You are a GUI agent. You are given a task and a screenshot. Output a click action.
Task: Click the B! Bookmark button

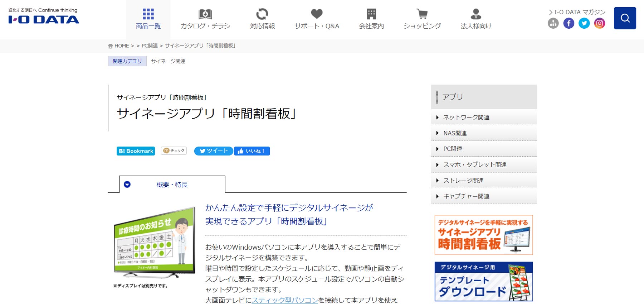(136, 151)
